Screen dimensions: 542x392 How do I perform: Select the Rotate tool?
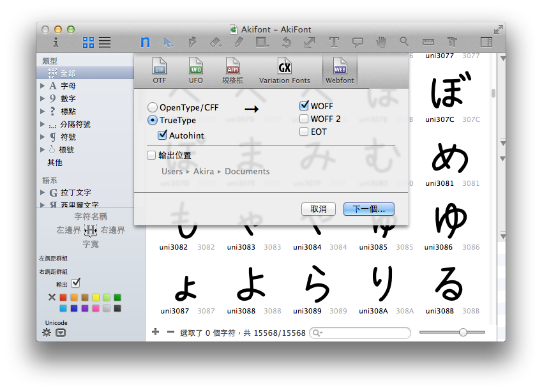(x=286, y=43)
